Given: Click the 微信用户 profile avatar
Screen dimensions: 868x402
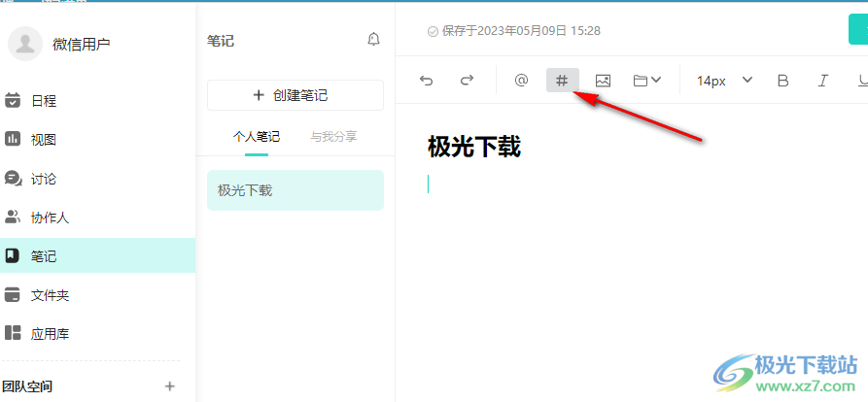Looking at the screenshot, I should click(x=25, y=43).
